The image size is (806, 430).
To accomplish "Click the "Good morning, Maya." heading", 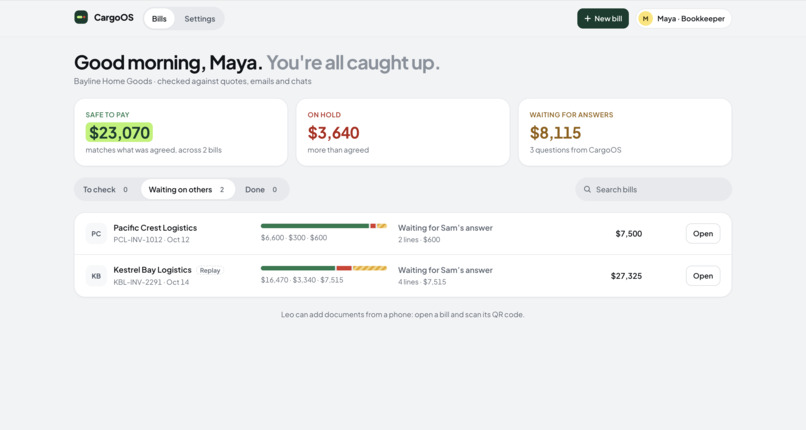I will (x=168, y=62).
